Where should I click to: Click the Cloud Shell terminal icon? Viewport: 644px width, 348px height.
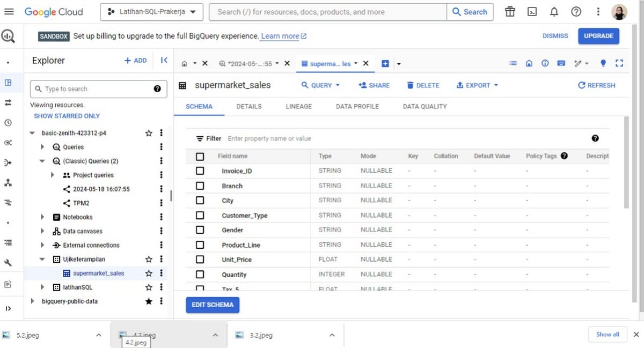coord(532,11)
